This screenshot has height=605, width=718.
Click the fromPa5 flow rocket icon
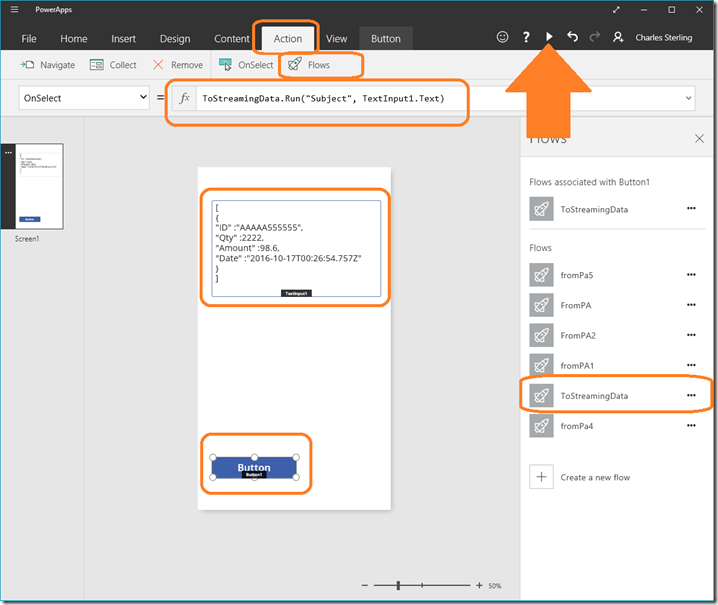pos(541,275)
